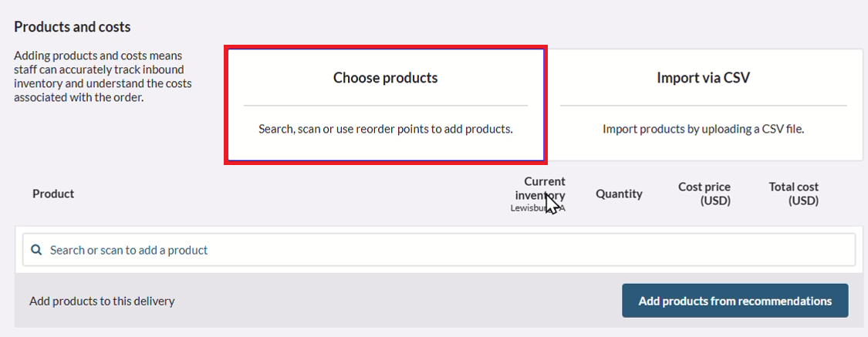Click the Add products to this delivery label
868x337 pixels.
click(x=102, y=302)
